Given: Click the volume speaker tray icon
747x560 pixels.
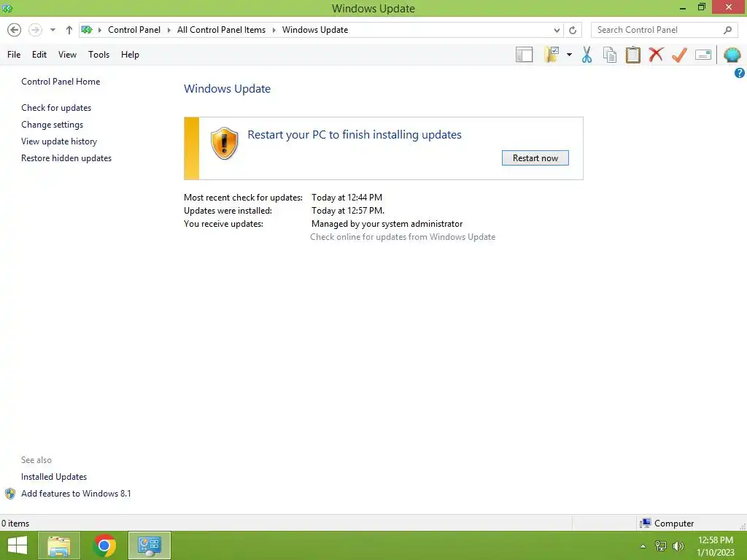Looking at the screenshot, I should tap(678, 546).
